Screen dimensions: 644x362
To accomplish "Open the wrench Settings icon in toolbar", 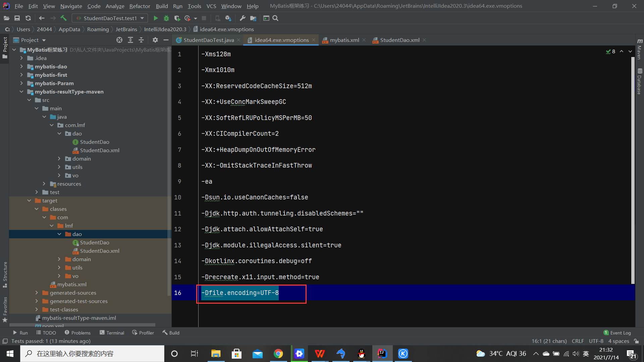I will pos(243,18).
